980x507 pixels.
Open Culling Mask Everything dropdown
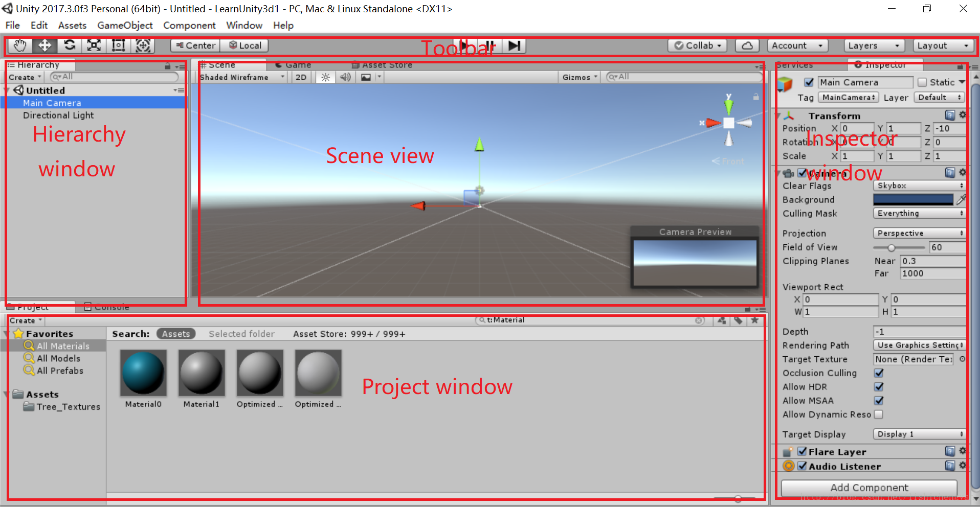pos(920,213)
